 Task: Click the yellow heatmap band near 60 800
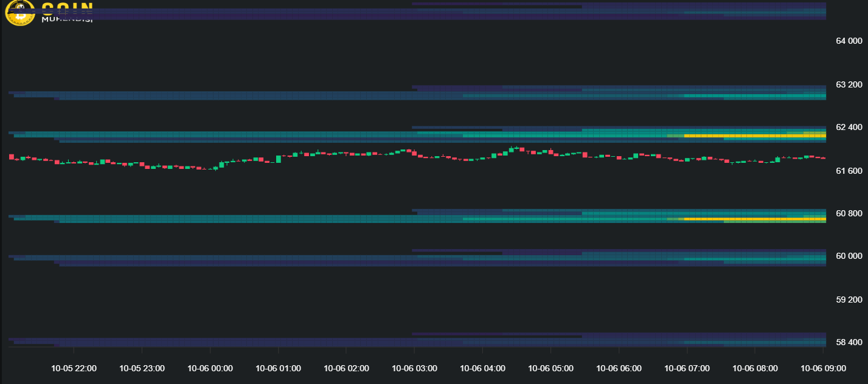coord(754,218)
